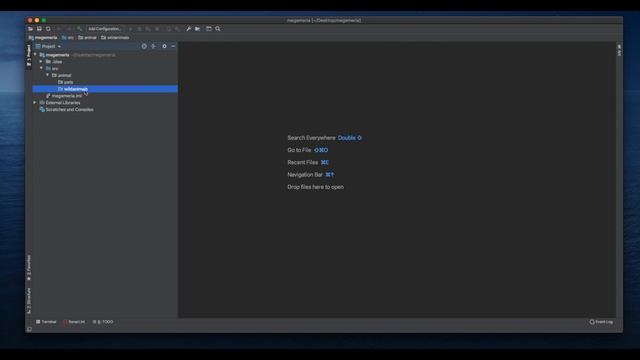Expand the External Libraries arrow
640x360 pixels.
[x=35, y=102]
